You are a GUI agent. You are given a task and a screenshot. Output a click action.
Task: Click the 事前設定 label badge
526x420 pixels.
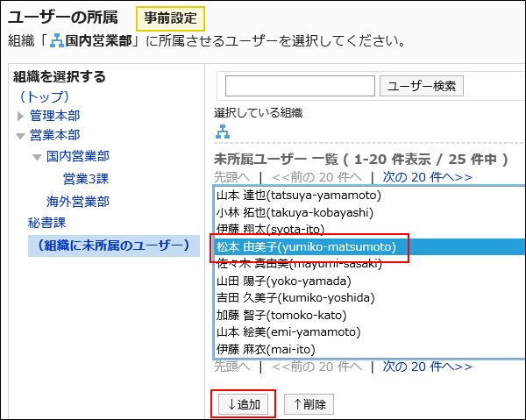tap(170, 18)
